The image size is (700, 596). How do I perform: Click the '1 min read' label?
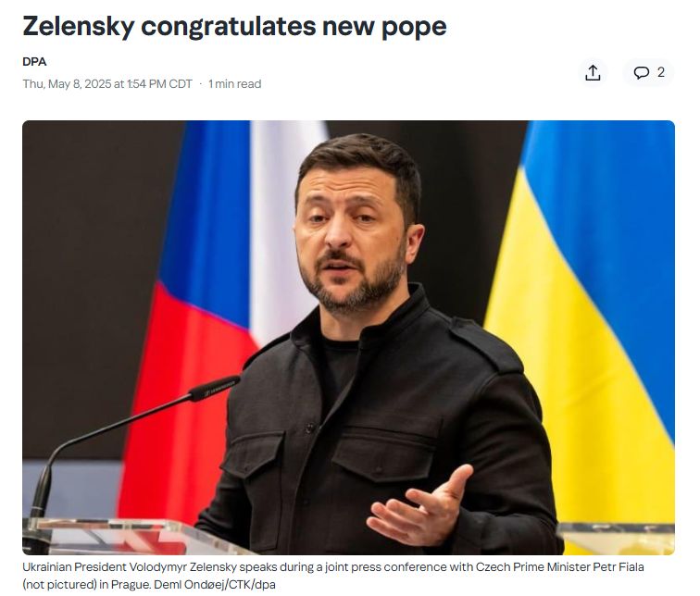(235, 84)
